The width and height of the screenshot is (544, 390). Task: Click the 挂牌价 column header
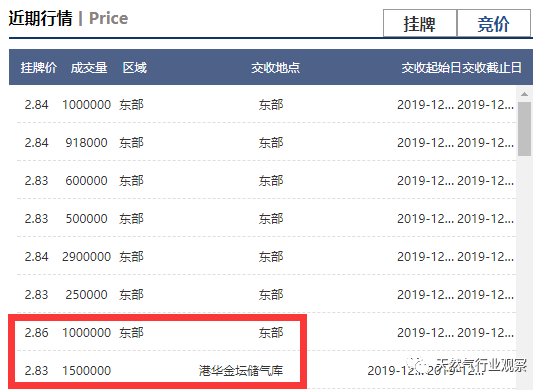pos(38,67)
